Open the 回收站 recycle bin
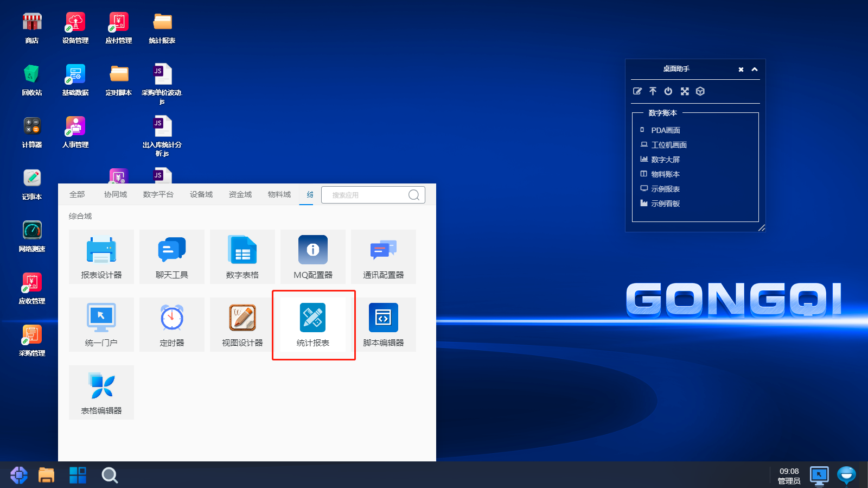 coord(32,80)
